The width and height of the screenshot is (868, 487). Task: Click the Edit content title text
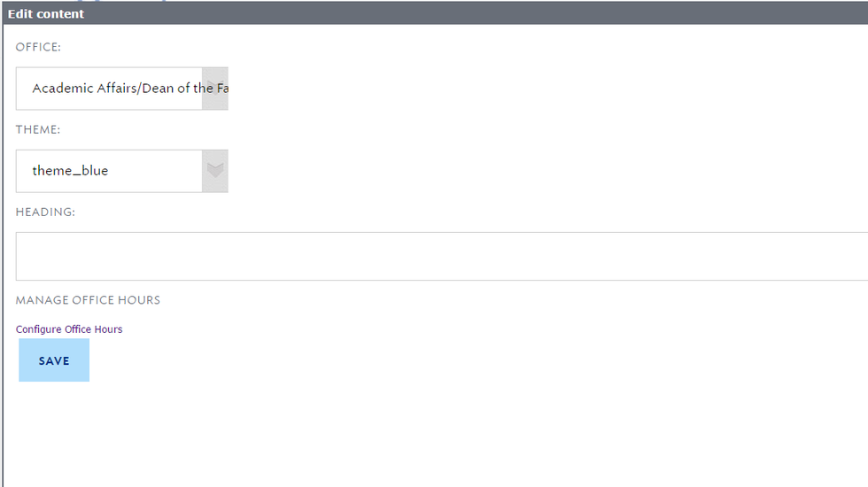pos(46,14)
